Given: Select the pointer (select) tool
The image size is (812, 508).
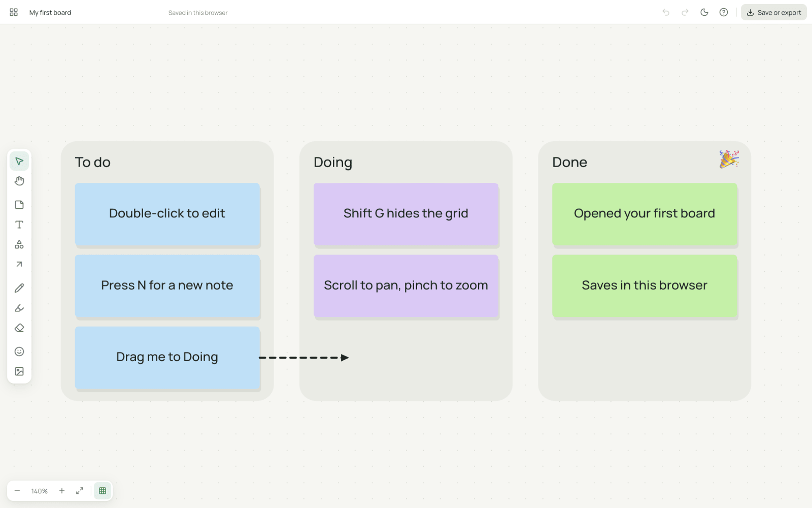Looking at the screenshot, I should (19, 162).
